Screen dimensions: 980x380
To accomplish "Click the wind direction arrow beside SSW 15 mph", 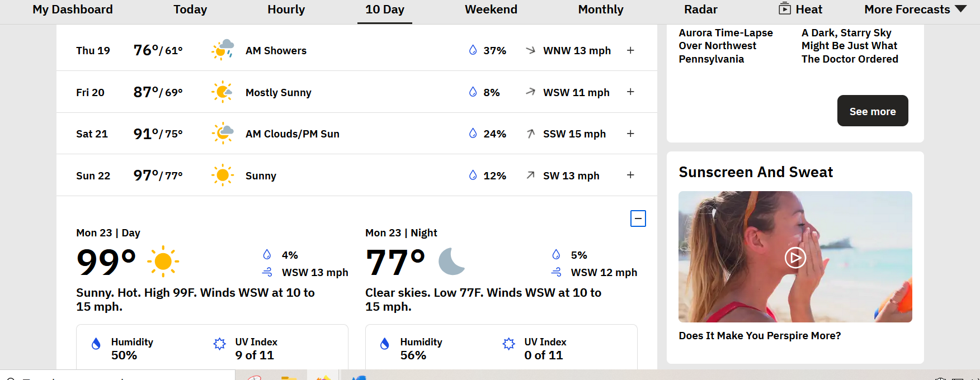I will 531,134.
